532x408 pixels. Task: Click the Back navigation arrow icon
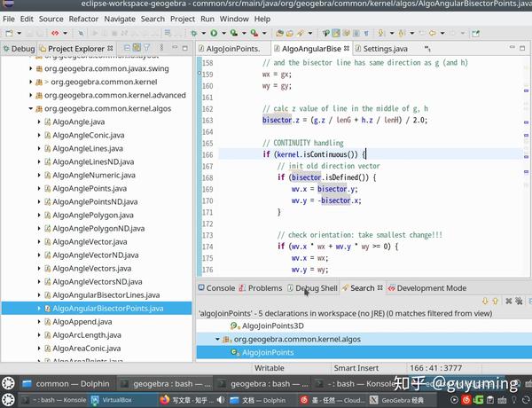pos(433,33)
